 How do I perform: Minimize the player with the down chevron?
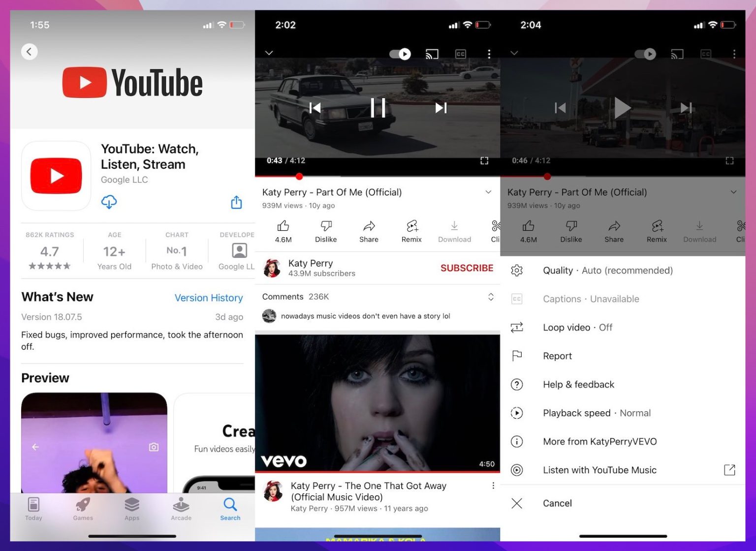point(269,53)
